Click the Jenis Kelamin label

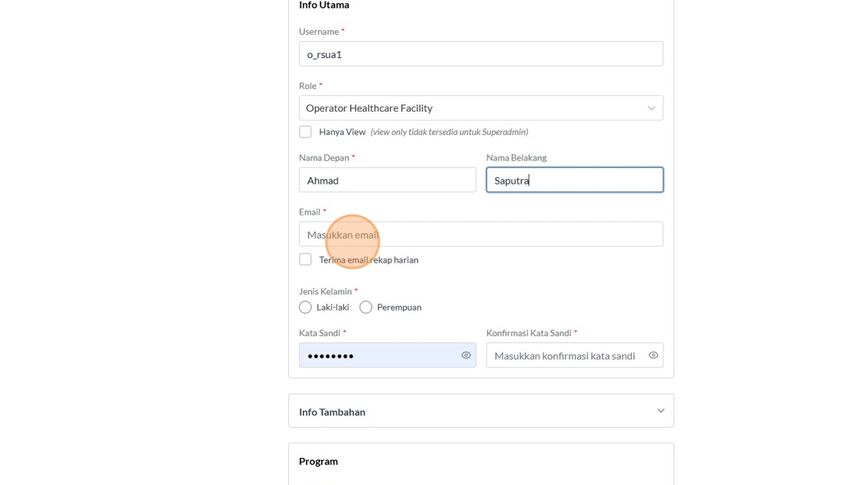point(325,291)
